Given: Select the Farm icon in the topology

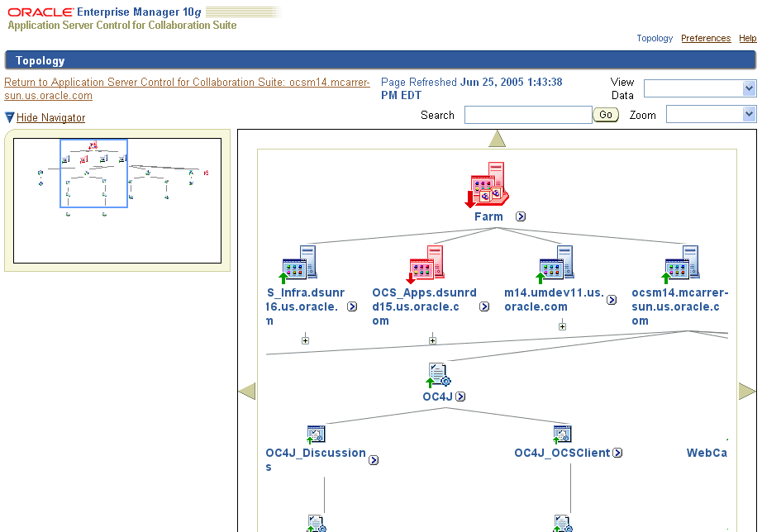Looking at the screenshot, I should point(488,183).
